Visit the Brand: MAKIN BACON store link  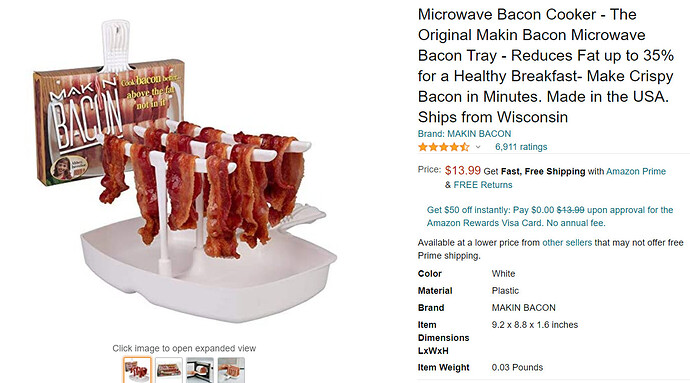tap(464, 134)
